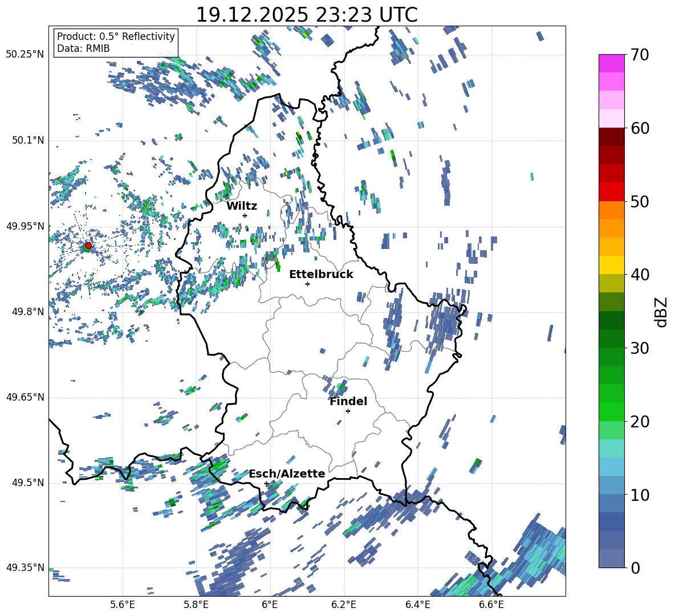
Task: Click the 50.25°N latitude label
Action: point(25,55)
